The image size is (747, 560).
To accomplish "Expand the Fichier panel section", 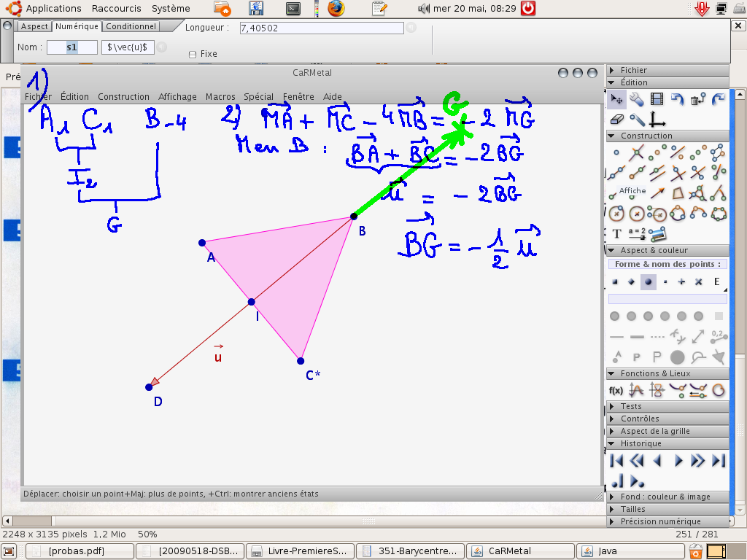I will pos(633,70).
